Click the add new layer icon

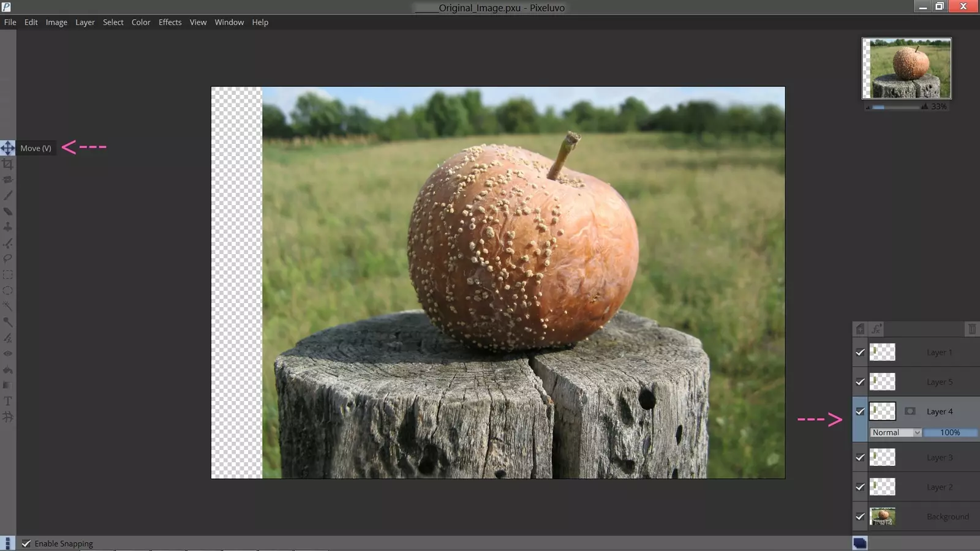(x=860, y=329)
